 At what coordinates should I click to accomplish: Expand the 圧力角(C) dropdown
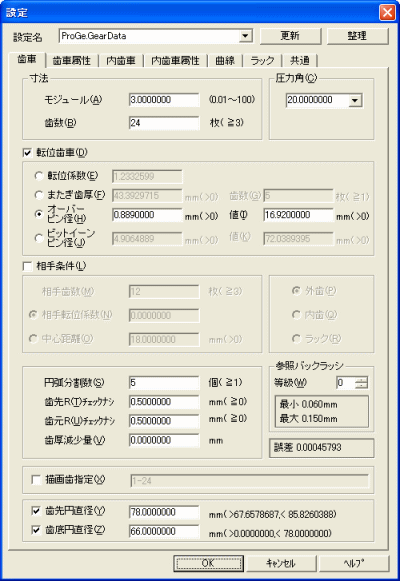coord(355,100)
